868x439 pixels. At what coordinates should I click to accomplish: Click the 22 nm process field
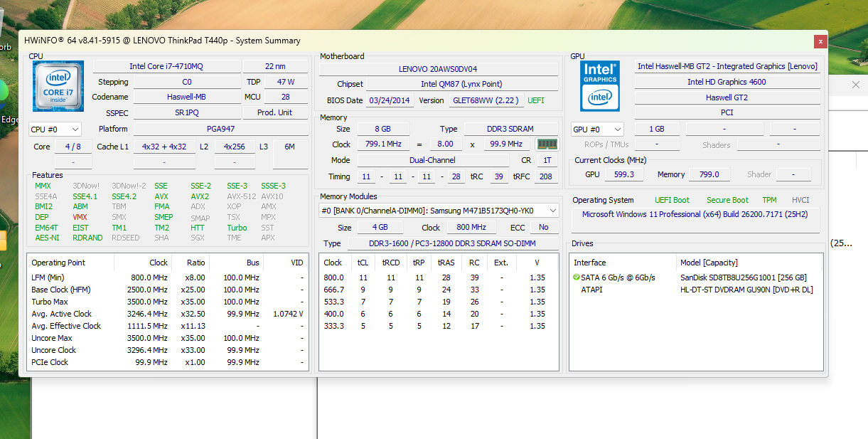(275, 66)
